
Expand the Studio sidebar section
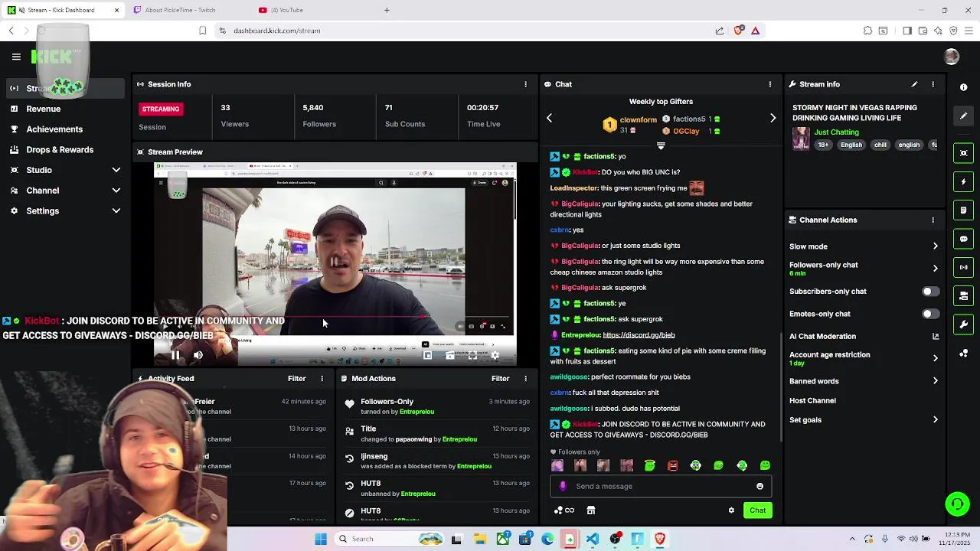(x=116, y=170)
